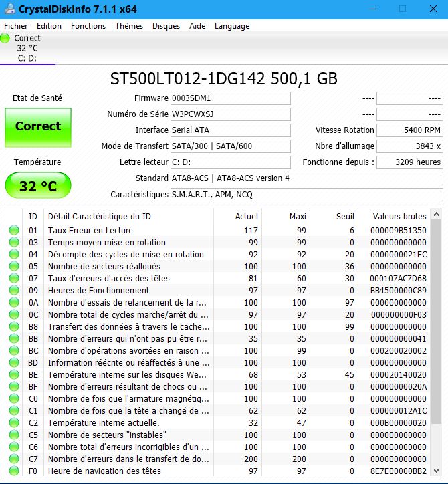Open the Aide menu
448x484 pixels.
(x=197, y=26)
